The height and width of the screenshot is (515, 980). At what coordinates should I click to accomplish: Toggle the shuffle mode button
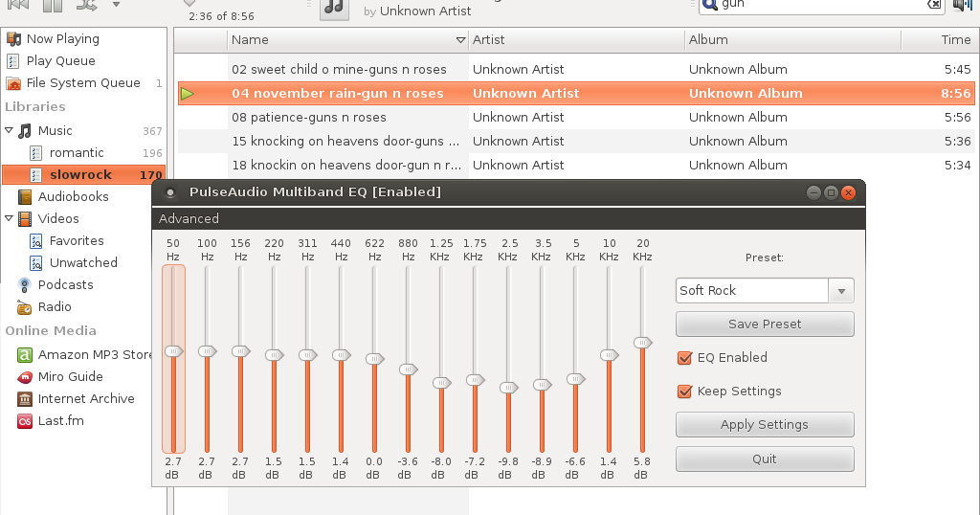point(87,5)
